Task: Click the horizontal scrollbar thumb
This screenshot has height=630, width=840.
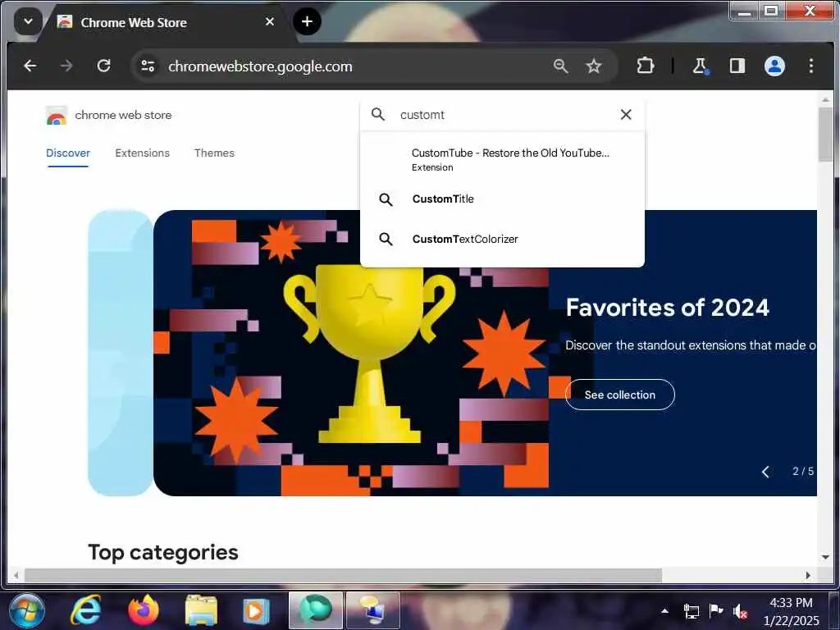Action: [x=343, y=575]
